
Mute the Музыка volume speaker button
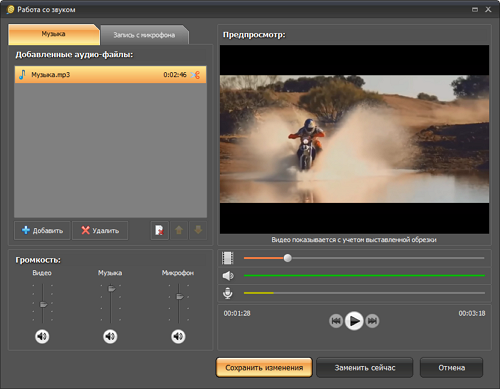point(110,336)
